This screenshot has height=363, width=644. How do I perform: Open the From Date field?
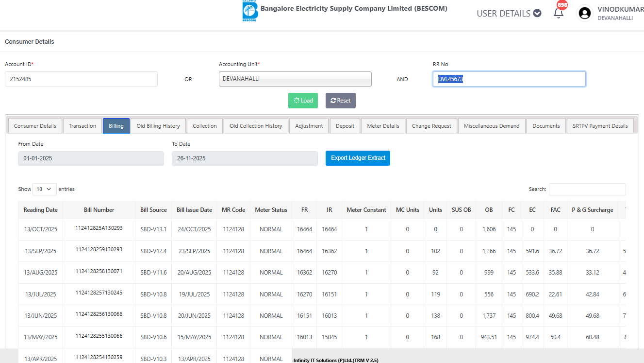(x=91, y=158)
